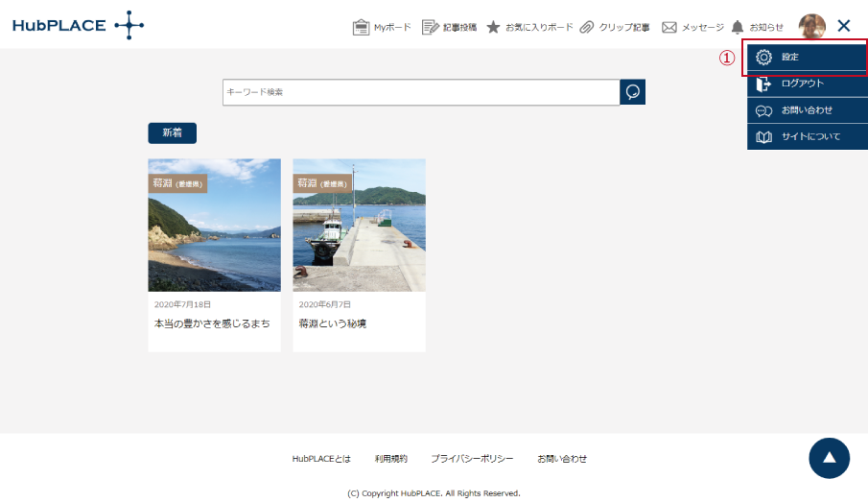Open メッセージ in the navigation
Viewport: 868px width, 503px height.
[703, 27]
